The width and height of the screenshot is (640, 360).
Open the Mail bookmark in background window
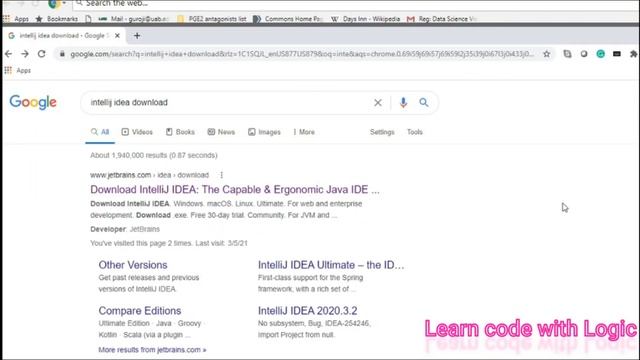point(133,19)
